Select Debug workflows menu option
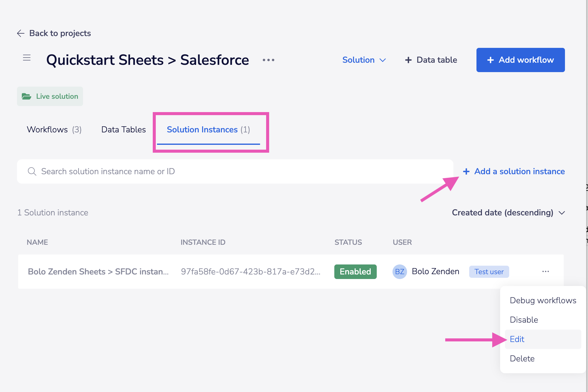This screenshot has width=588, height=392. 543,301
